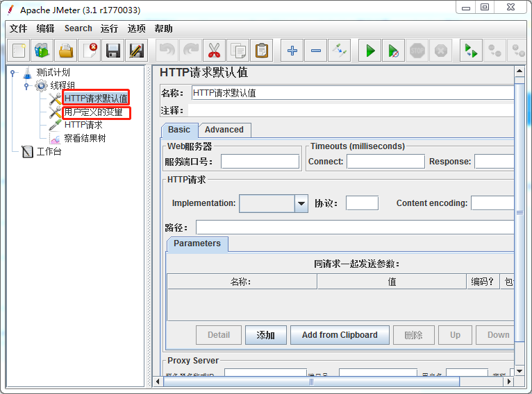Open the 文件 menu
Screen dimensions: 532x394
(x=18, y=28)
